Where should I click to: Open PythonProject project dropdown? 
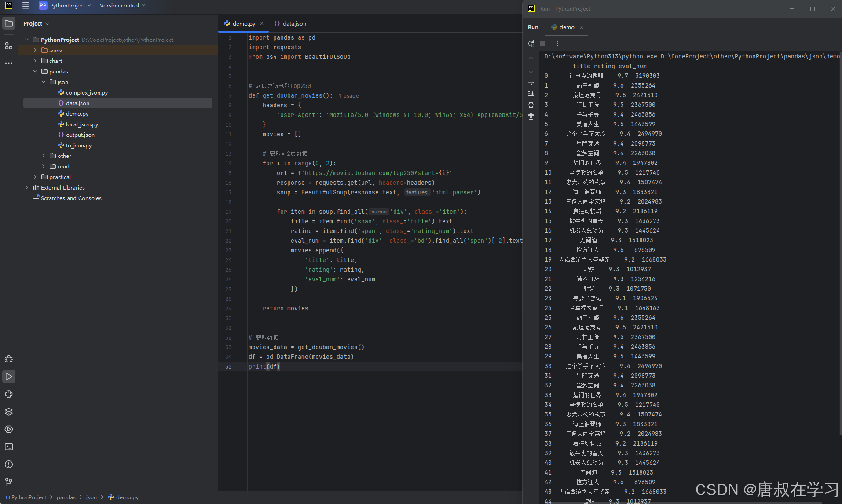click(65, 6)
